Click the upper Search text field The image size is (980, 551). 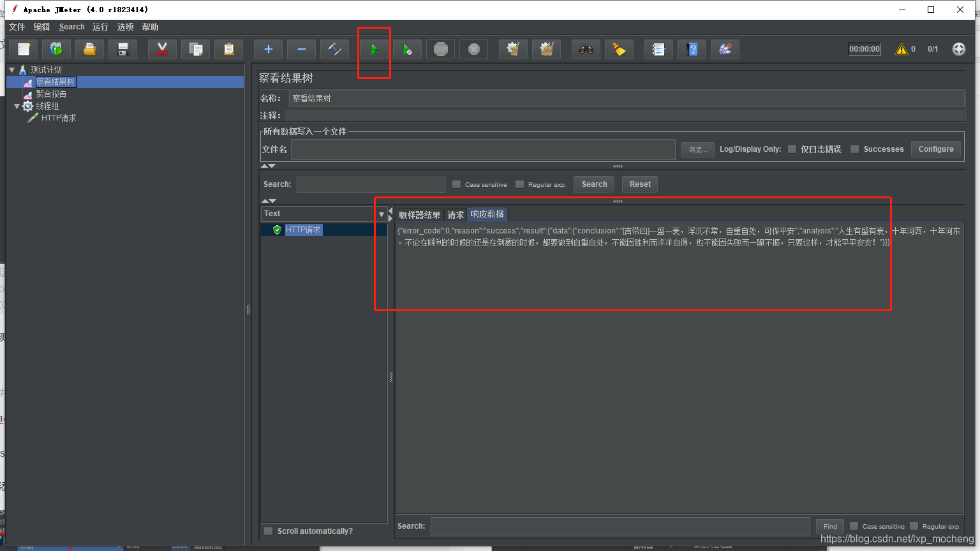pyautogui.click(x=371, y=184)
